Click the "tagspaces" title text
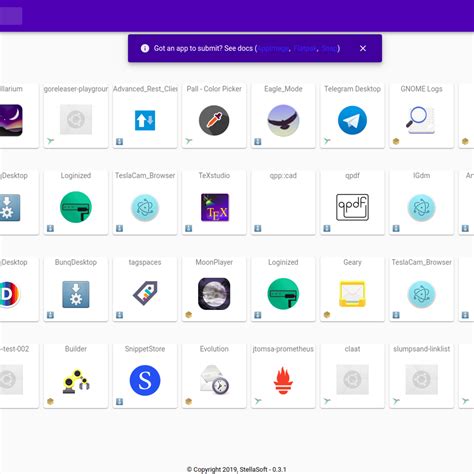This screenshot has width=474, height=474. [x=145, y=262]
